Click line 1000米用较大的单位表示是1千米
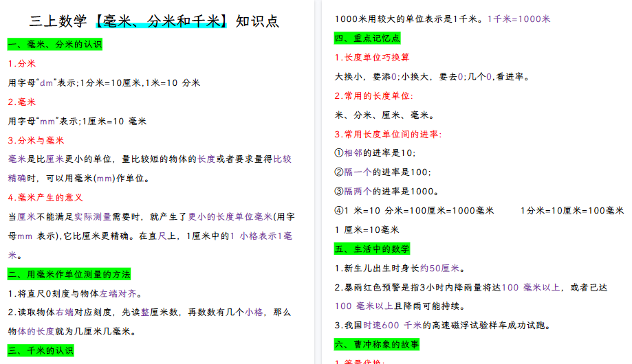The image size is (632, 364). click(408, 19)
